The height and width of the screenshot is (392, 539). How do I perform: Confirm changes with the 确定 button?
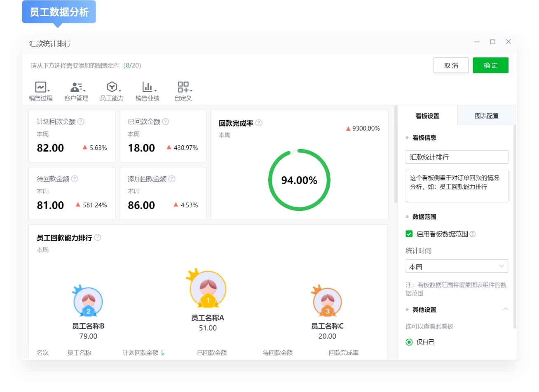click(x=491, y=65)
